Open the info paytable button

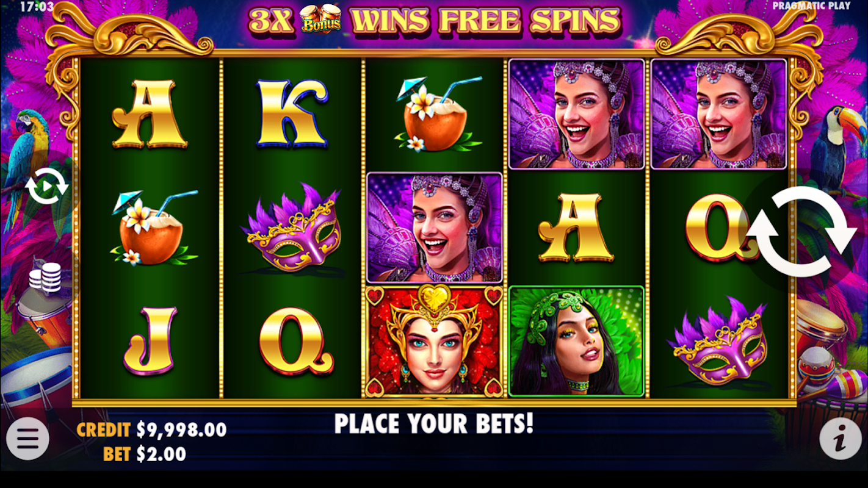(x=840, y=438)
